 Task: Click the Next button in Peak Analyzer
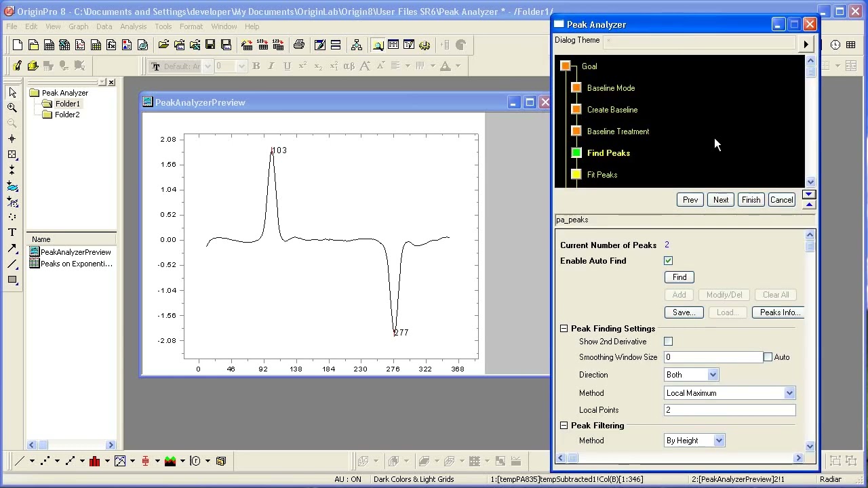(721, 200)
